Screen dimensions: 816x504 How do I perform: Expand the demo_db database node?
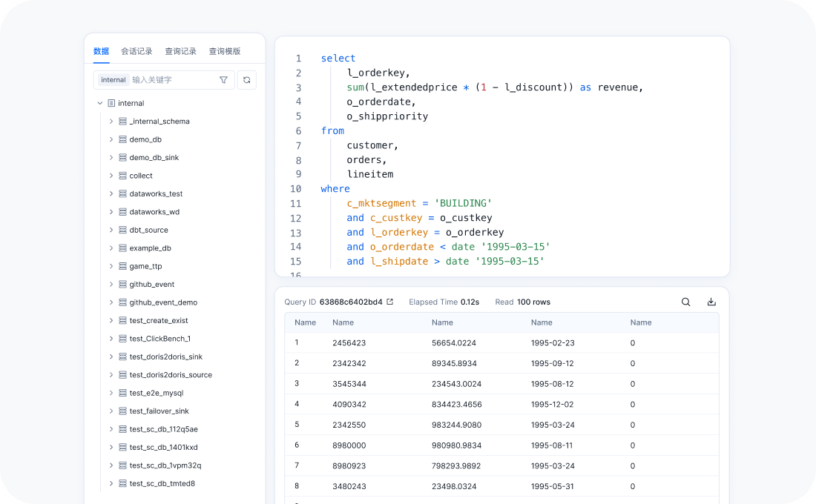click(x=111, y=139)
